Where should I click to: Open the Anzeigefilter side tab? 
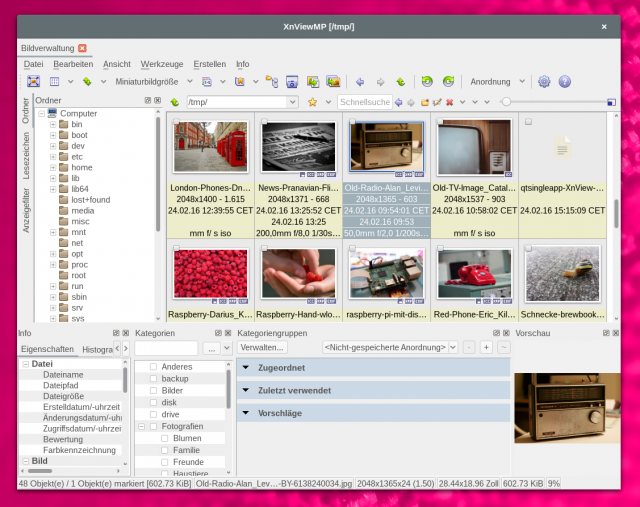point(26,210)
